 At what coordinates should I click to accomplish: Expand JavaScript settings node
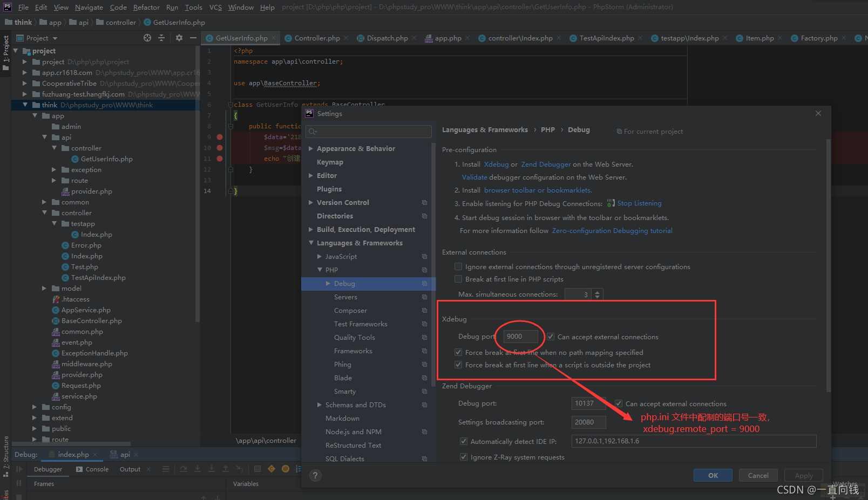point(320,256)
